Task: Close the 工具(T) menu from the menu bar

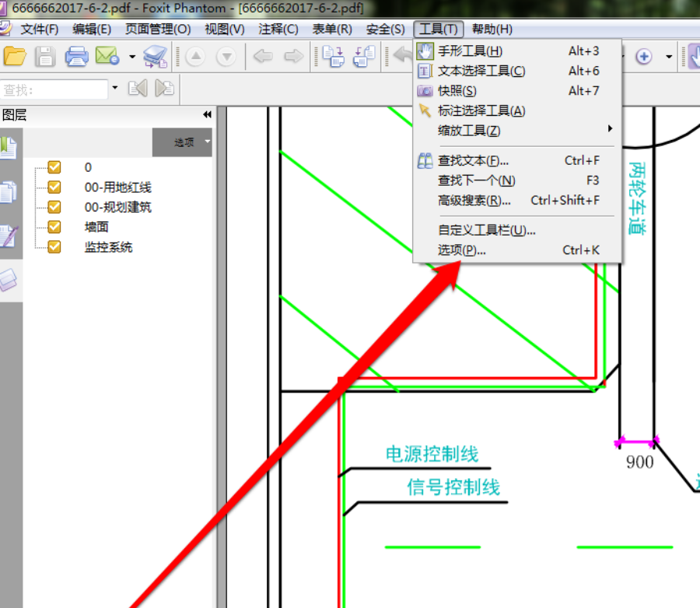Action: (x=439, y=29)
